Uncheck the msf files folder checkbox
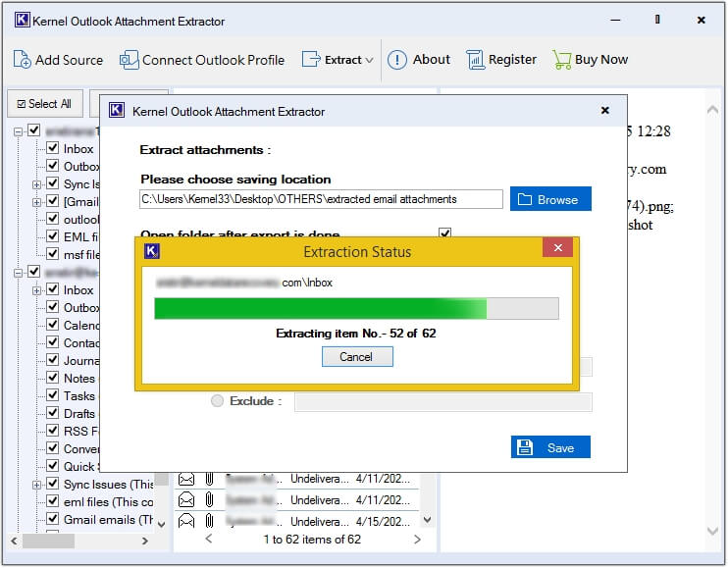 click(x=52, y=254)
